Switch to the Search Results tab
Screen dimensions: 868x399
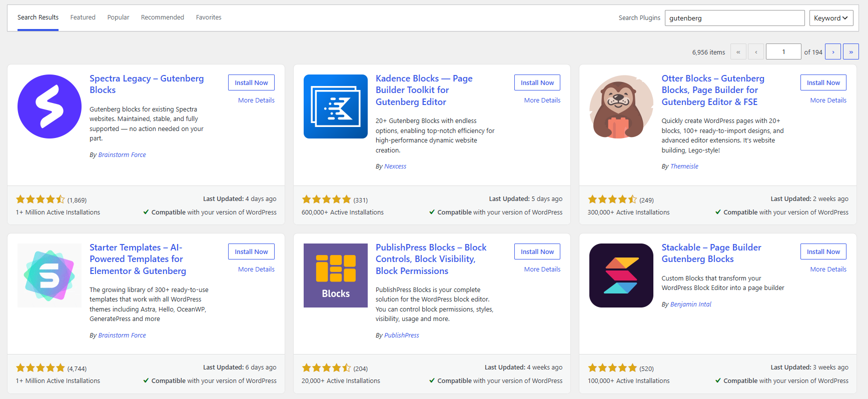pos(38,17)
